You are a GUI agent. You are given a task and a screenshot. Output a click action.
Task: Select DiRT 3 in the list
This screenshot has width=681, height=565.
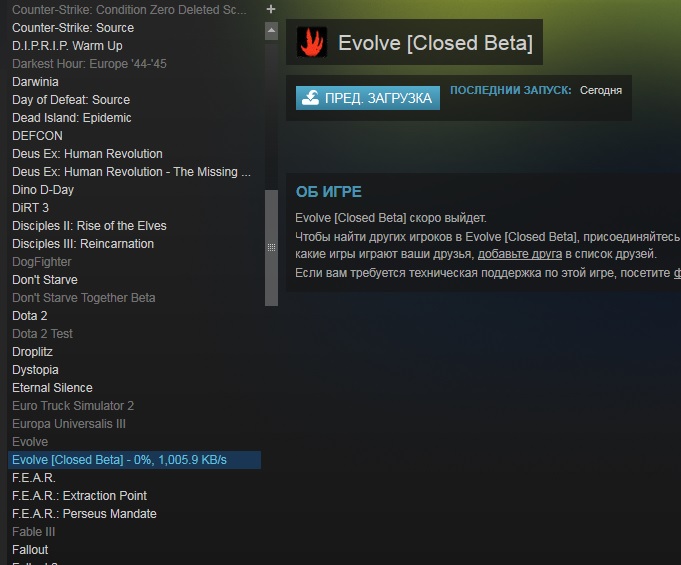tap(30, 208)
